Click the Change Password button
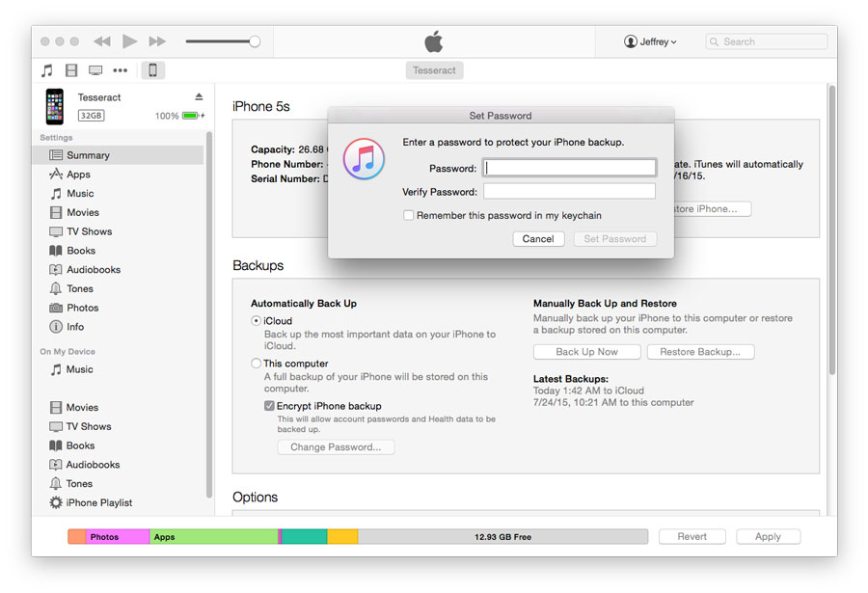The width and height of the screenshot is (868, 593). tap(336, 446)
